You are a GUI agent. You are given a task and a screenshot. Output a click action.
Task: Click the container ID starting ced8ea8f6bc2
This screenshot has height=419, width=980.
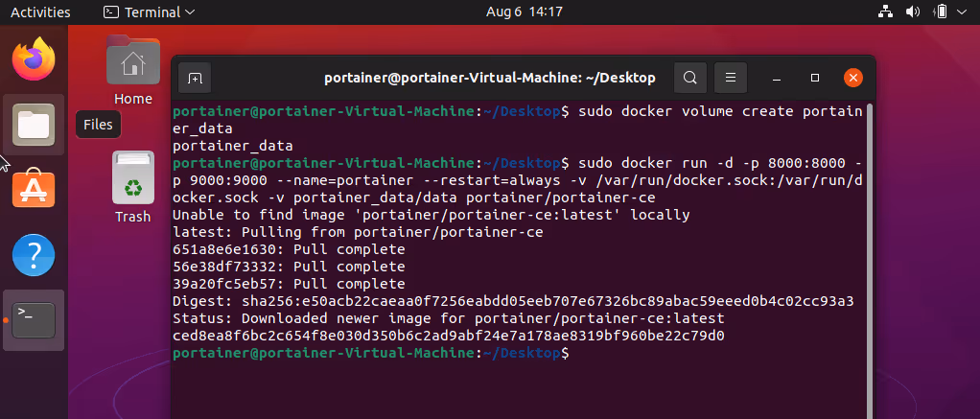(449, 336)
